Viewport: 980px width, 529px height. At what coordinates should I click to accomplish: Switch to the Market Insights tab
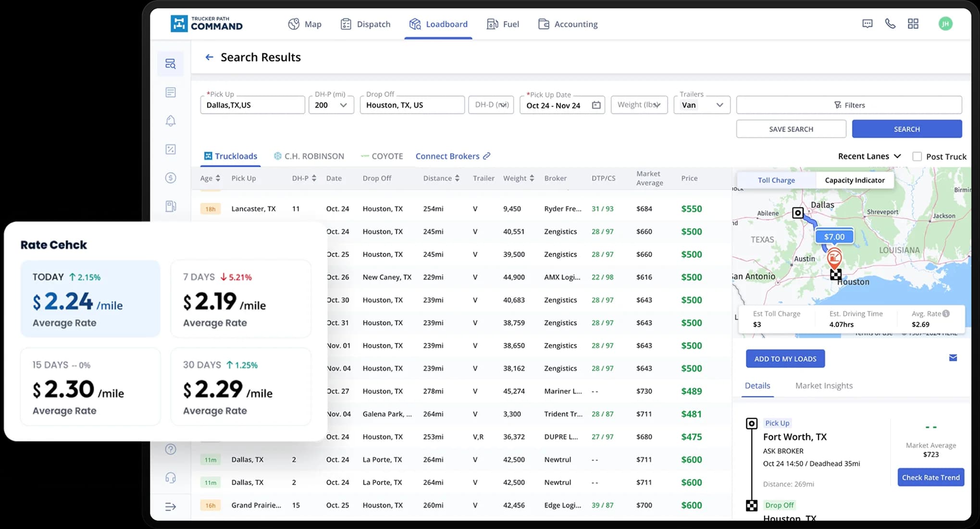coord(823,385)
